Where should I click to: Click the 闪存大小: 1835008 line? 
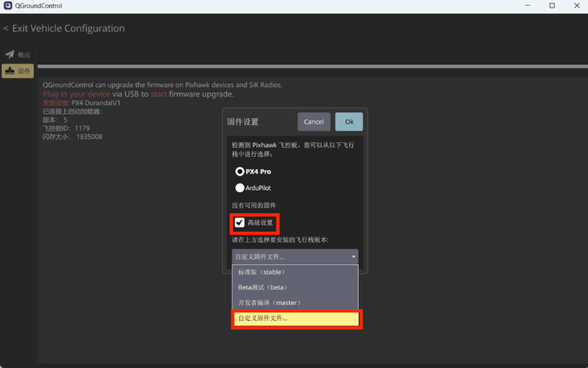pyautogui.click(x=72, y=137)
